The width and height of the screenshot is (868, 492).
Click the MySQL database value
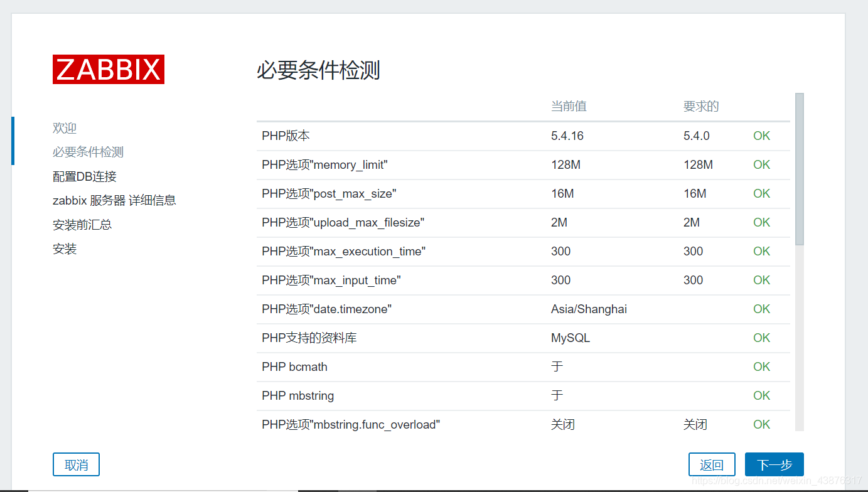click(x=571, y=338)
